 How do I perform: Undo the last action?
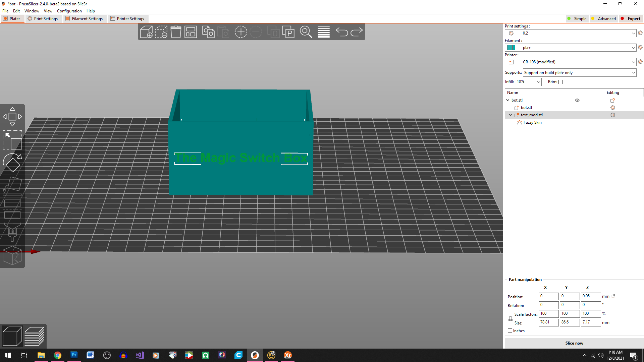[342, 32]
